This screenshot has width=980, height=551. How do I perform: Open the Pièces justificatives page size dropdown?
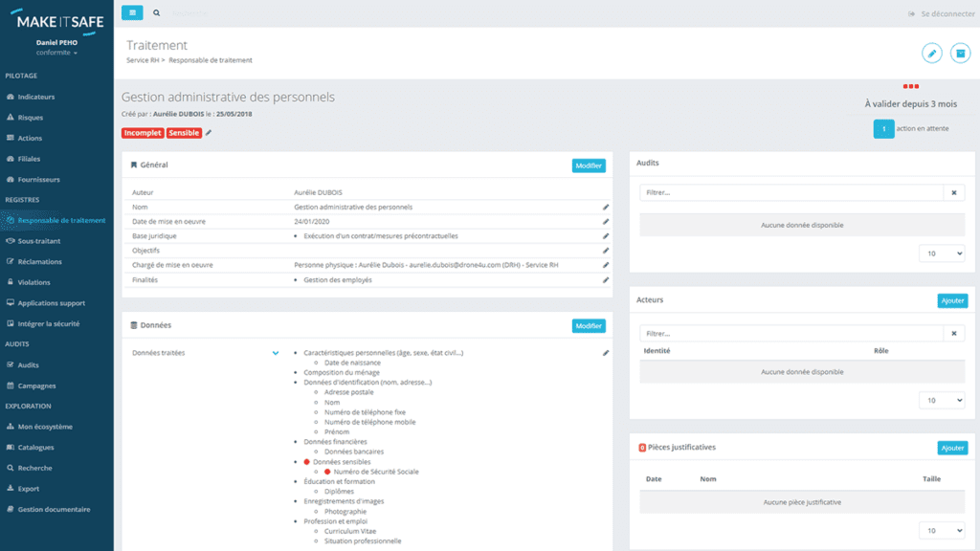click(x=942, y=530)
